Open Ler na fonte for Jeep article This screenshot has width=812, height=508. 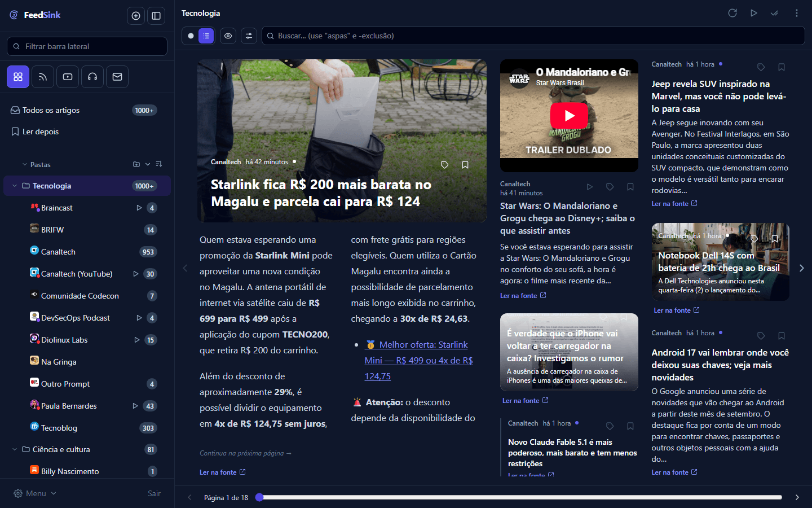pos(674,204)
